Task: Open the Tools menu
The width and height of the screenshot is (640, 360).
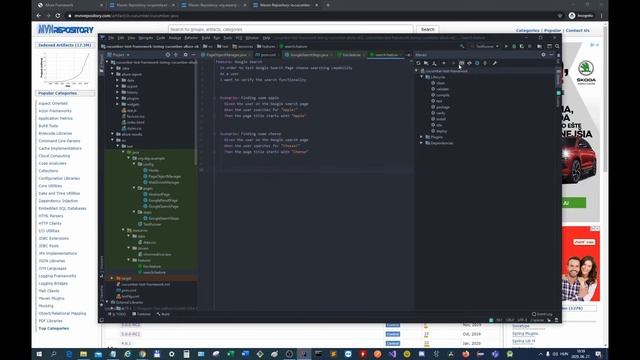Action: [228, 38]
